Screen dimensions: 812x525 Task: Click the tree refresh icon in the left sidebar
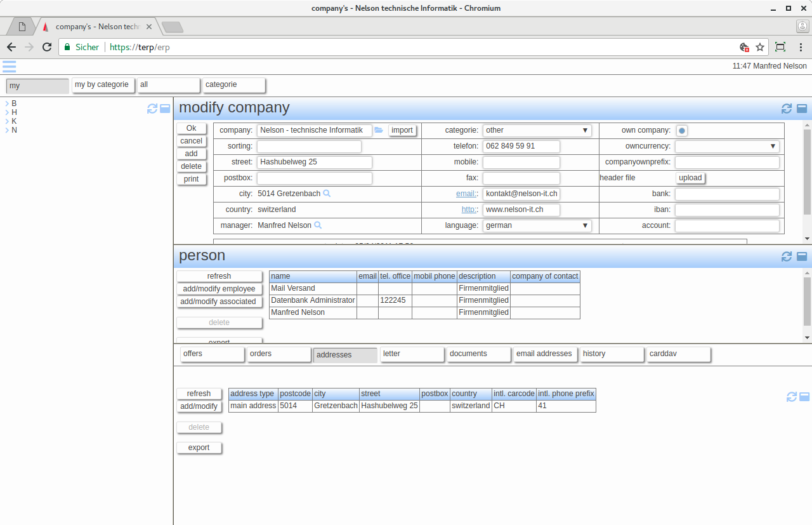point(152,109)
